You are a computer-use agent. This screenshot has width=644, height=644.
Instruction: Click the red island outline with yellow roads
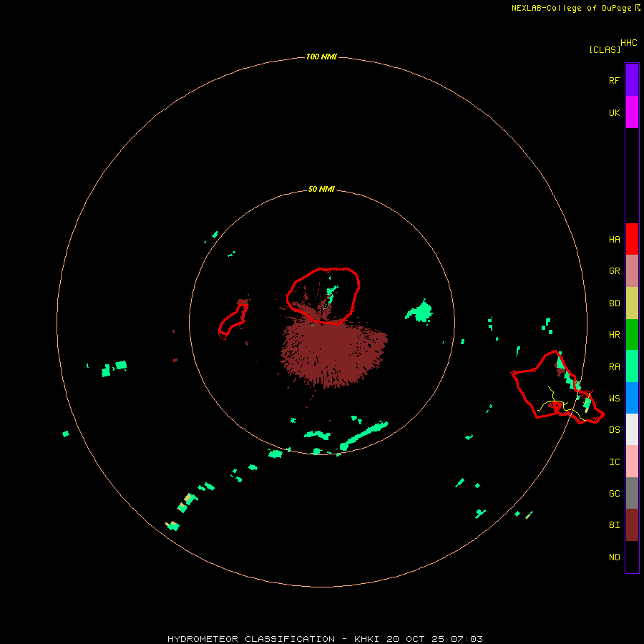(557, 387)
